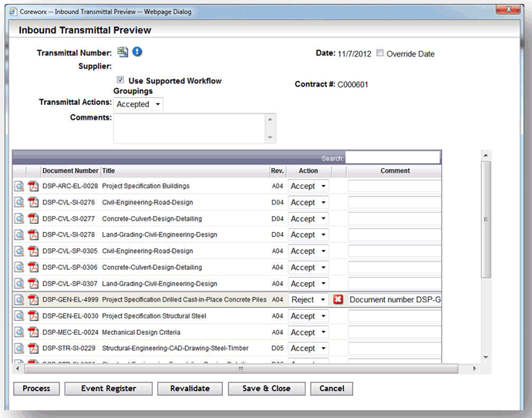The width and height of the screenshot is (532, 418).
Task: Open preview icon for DSP-ARC-EL-0028 row
Action: point(19,186)
